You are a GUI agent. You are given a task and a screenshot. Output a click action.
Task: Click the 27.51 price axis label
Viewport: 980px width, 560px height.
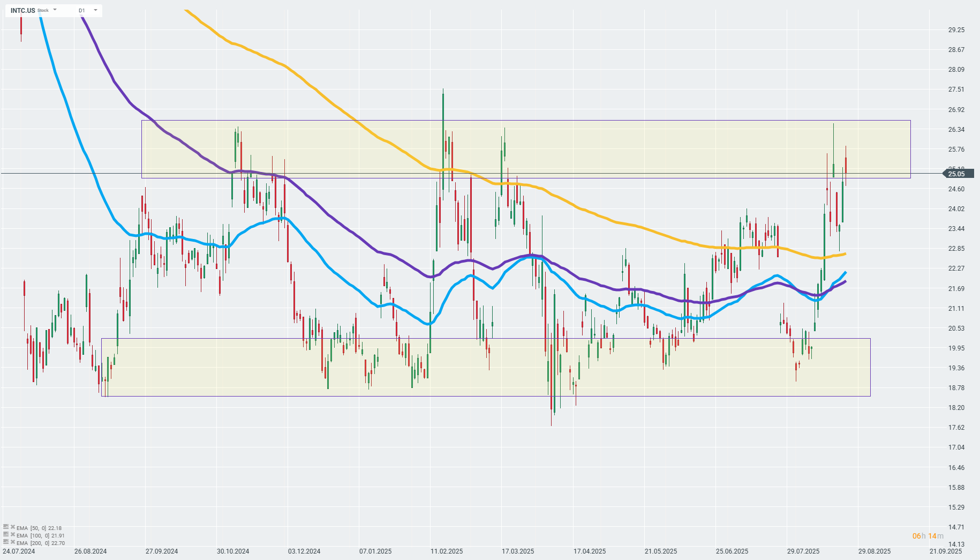pos(956,89)
